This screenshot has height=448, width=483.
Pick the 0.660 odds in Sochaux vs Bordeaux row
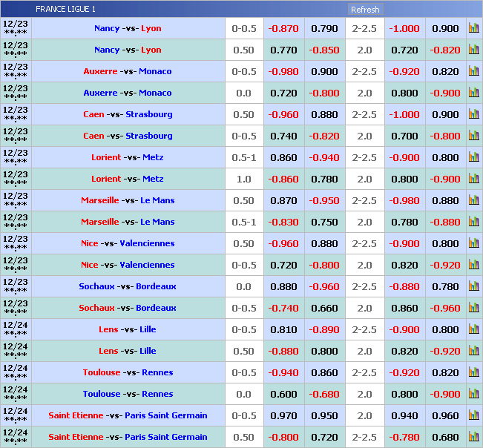(x=324, y=308)
